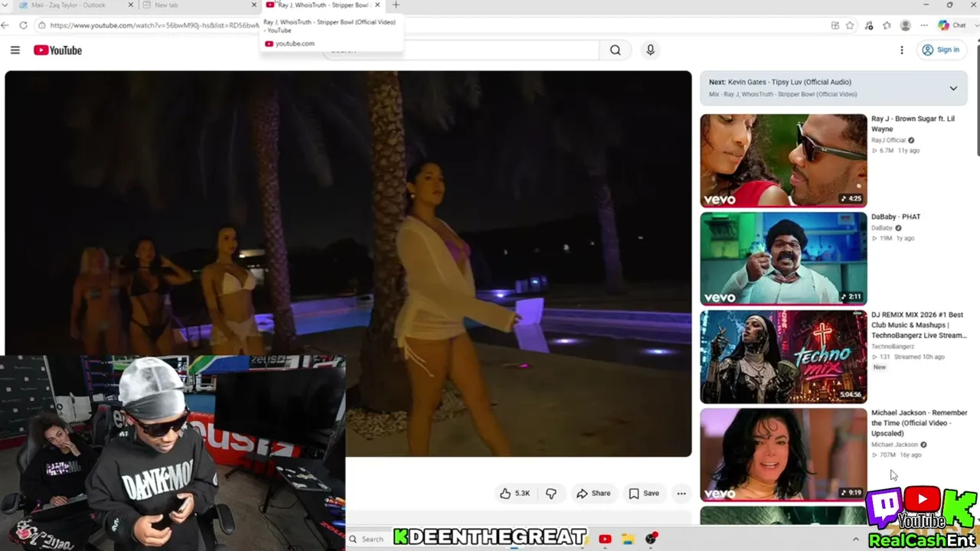Screen dimensions: 980x551
Task: Click the youtube.com tab preview popup
Action: [331, 34]
